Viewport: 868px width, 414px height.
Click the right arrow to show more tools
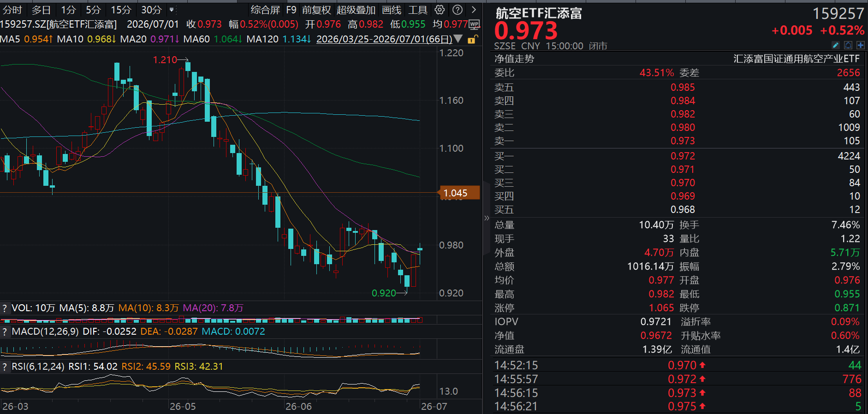pyautogui.click(x=474, y=10)
